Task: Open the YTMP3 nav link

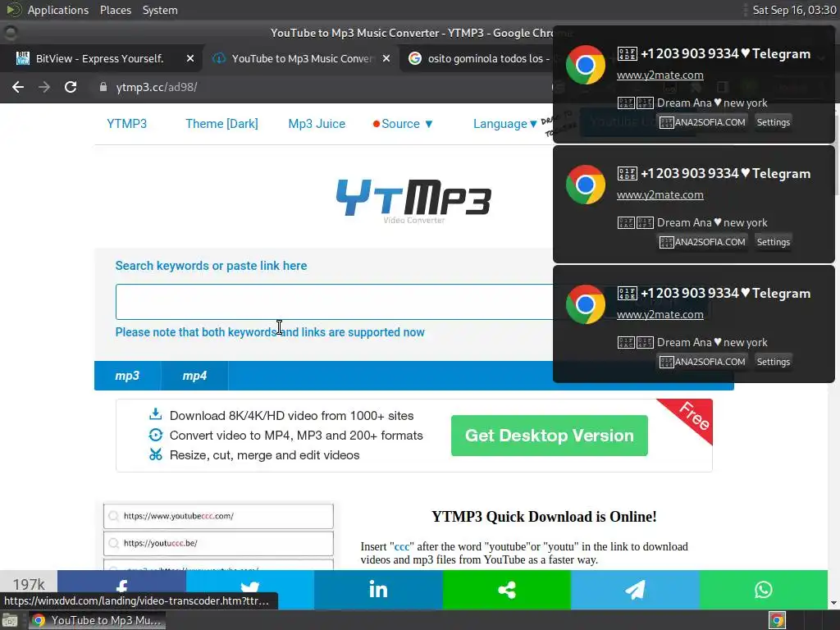Action: [126, 124]
